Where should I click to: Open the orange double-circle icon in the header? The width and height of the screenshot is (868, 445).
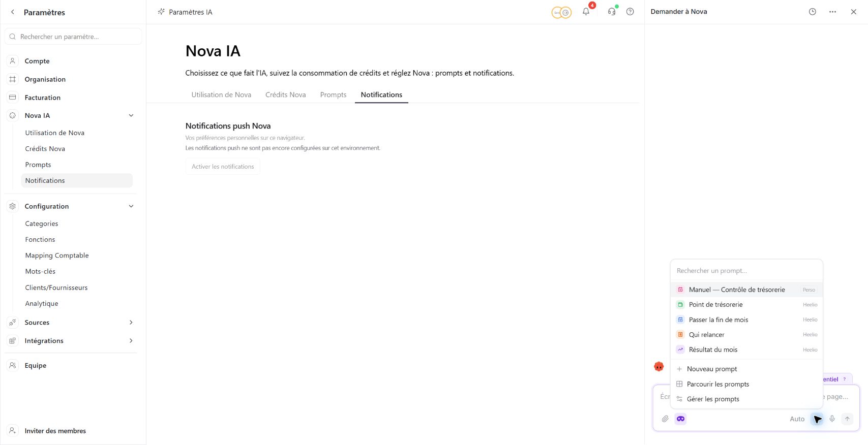pos(561,12)
